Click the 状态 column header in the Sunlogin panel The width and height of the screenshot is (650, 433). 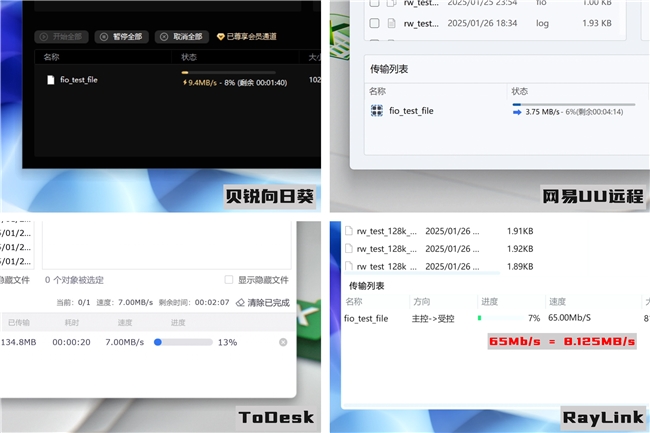click(x=189, y=57)
